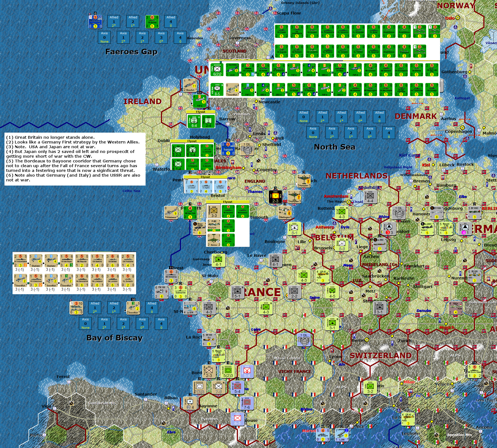Select the Allied 3 box in North Sea
This screenshot has height=448, width=497.
click(x=360, y=117)
